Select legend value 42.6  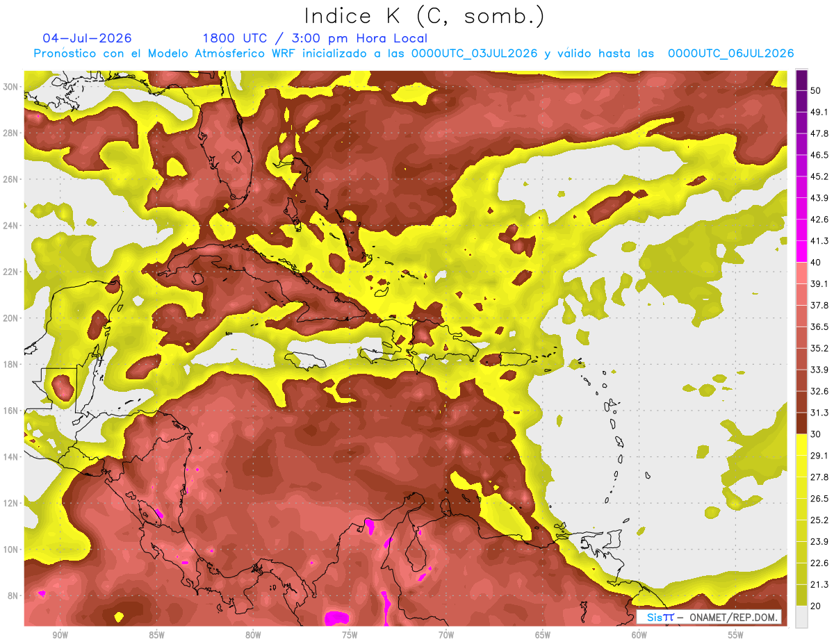(x=819, y=220)
